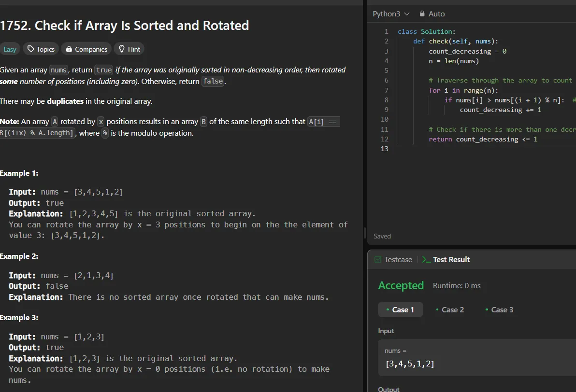
Task: Click the Easy difficulty badge
Action: click(x=10, y=49)
